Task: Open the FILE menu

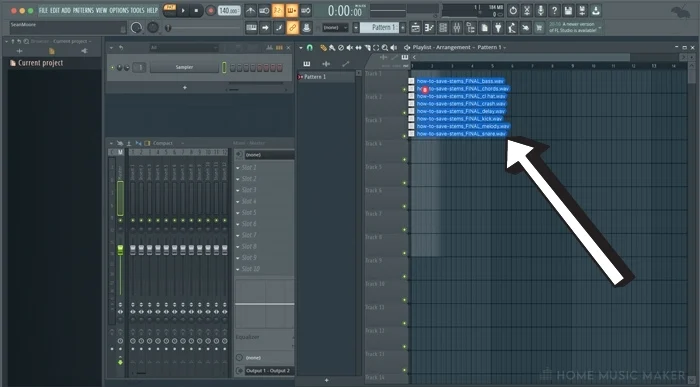Action: (43, 10)
